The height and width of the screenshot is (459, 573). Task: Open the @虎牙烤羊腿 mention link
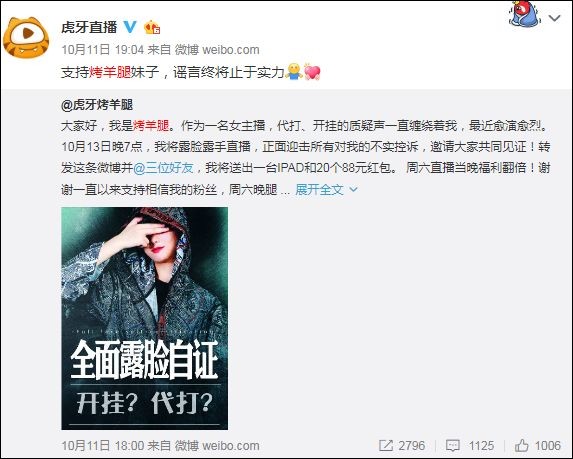97,105
